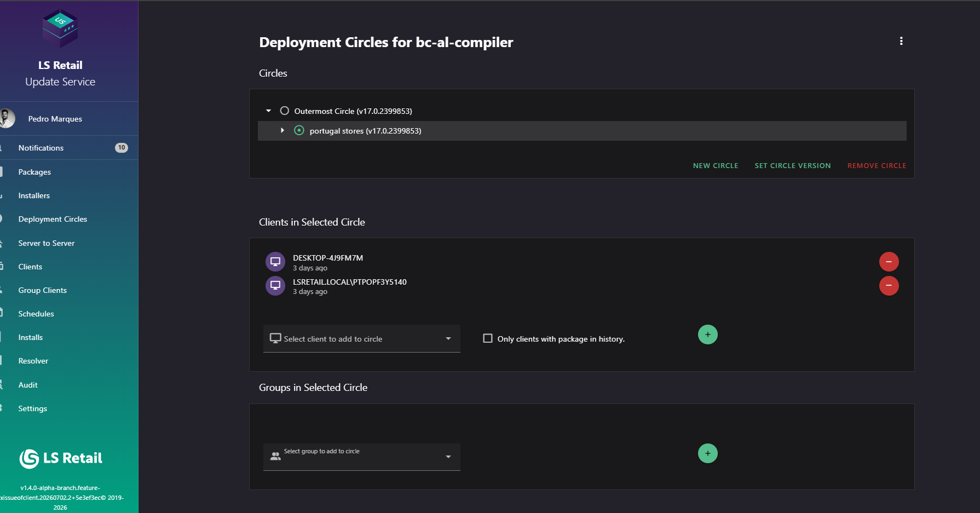Viewport: 980px width, 513px height.
Task: Open Pedro Marques user avatar
Action: 7,118
